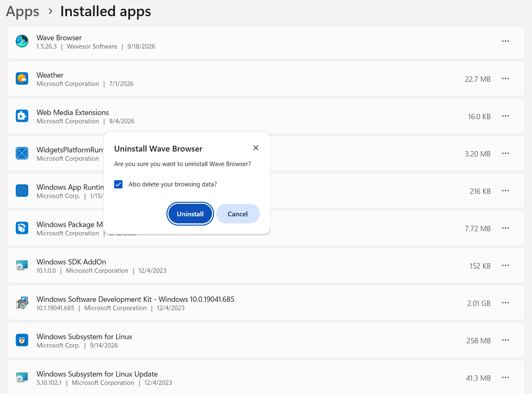Click the Windows Subsystem for Linux Update icon

[22, 377]
